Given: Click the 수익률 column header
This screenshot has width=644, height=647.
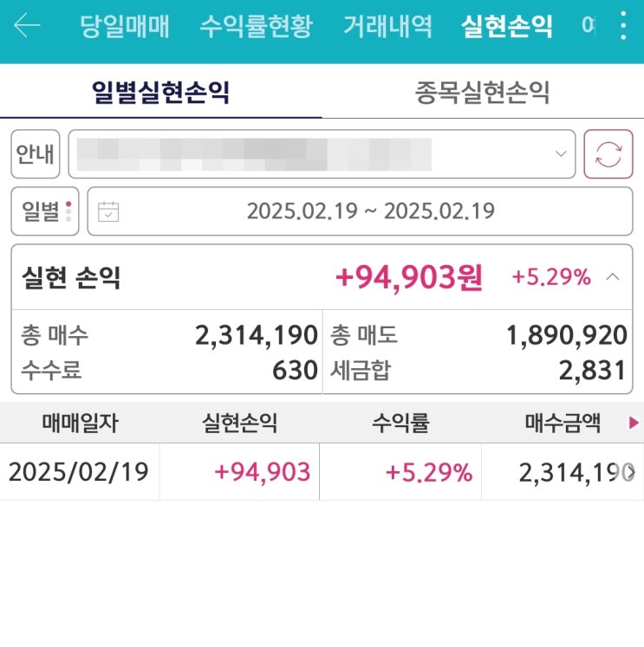Looking at the screenshot, I should 400,423.
